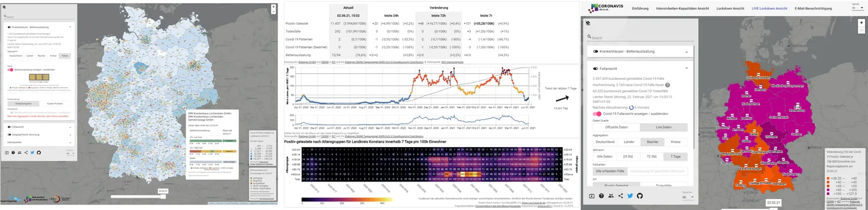Collapse the Fallansicht section in right panel
868x210 pixels.
click(x=686, y=68)
